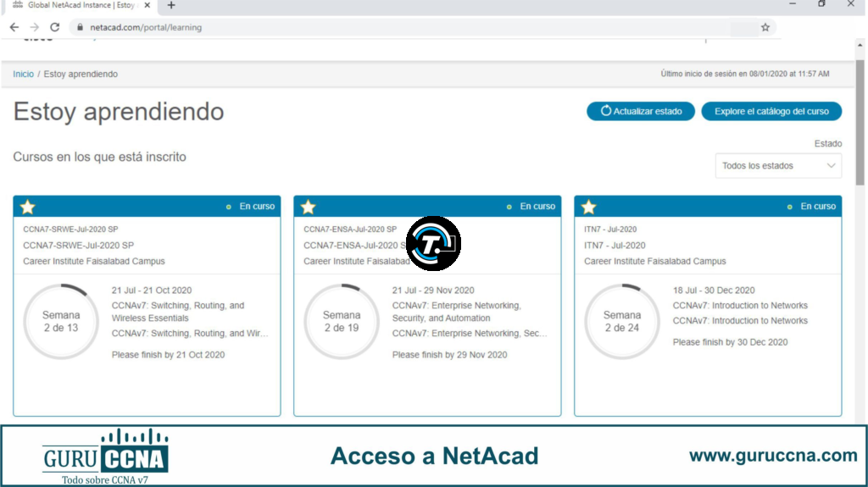Click the page vertical scrollbar thumb

tap(860, 122)
